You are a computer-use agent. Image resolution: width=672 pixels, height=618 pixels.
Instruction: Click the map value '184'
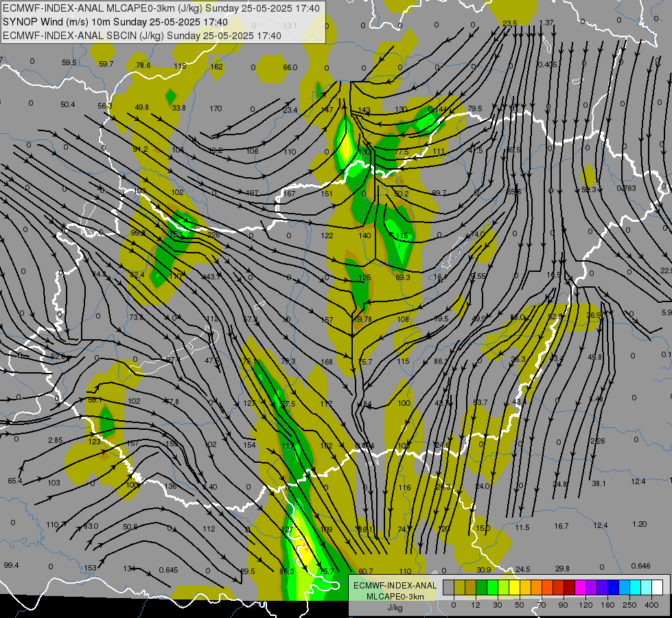[x=366, y=404]
